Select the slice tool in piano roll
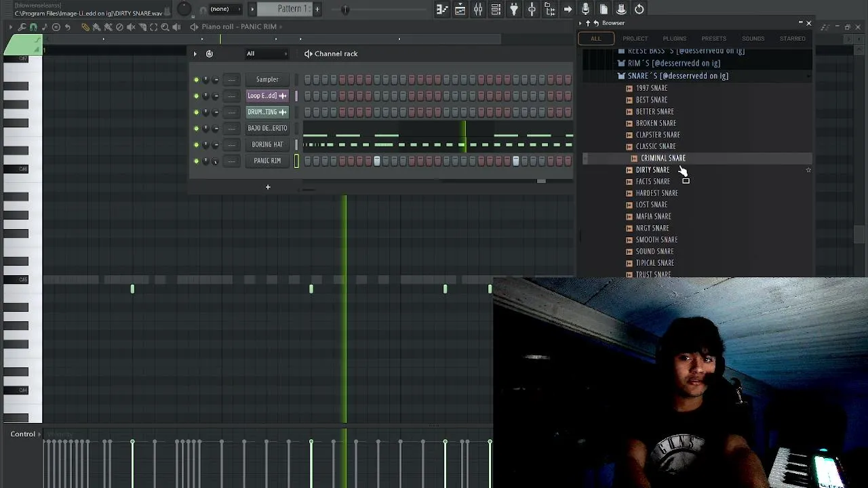The image size is (868, 488). pyautogui.click(x=142, y=26)
